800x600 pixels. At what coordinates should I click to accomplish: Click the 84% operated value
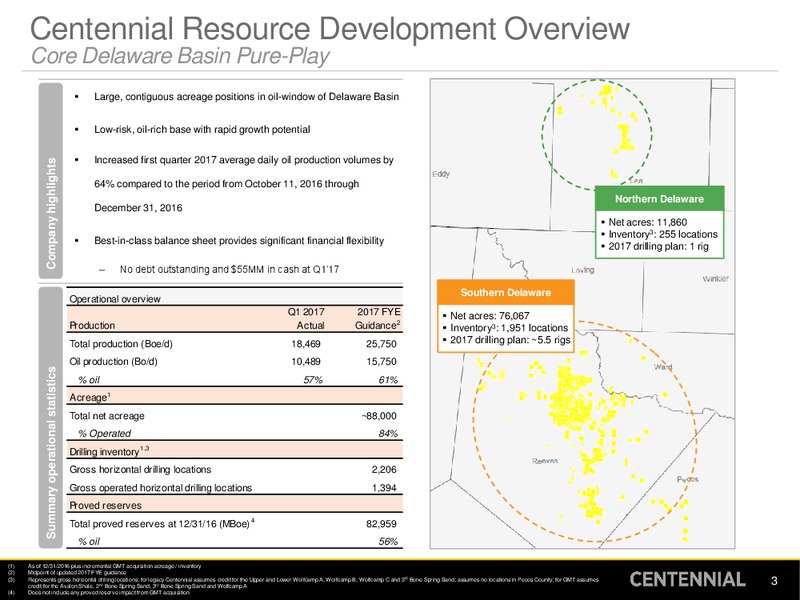pos(388,433)
